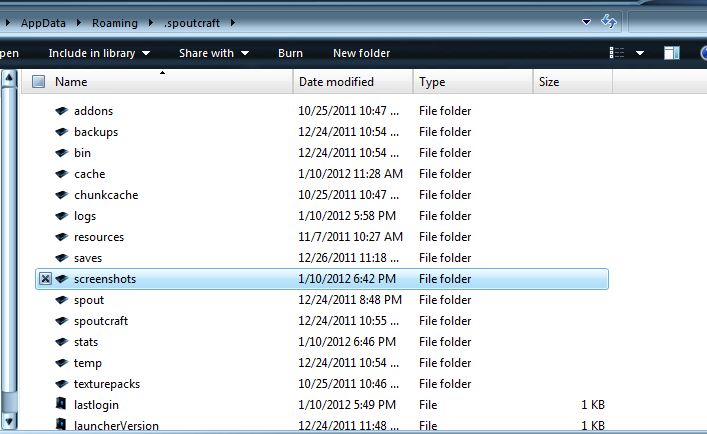The image size is (707, 434).
Task: Select the 'texturepacks' folder name
Action: (x=107, y=384)
